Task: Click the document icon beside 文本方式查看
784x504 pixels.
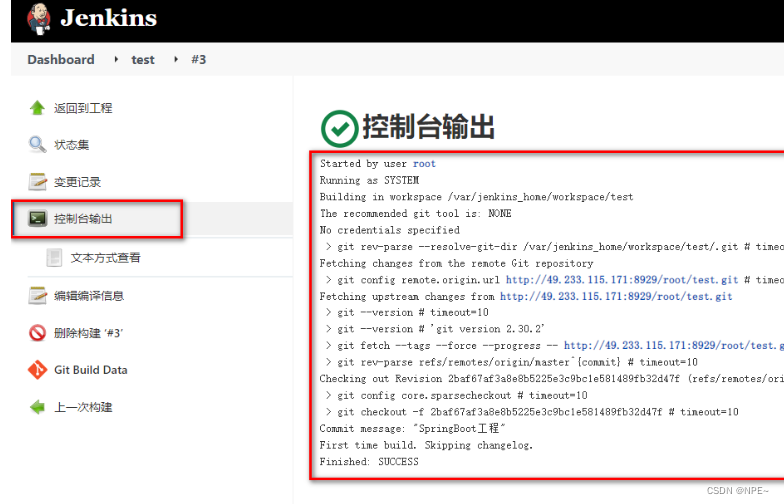Action: click(x=54, y=258)
